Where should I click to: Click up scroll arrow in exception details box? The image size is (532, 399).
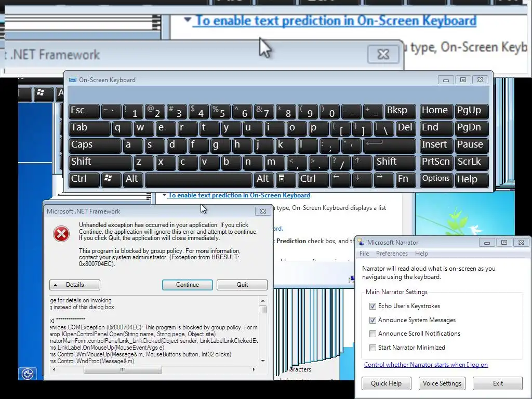tap(262, 301)
